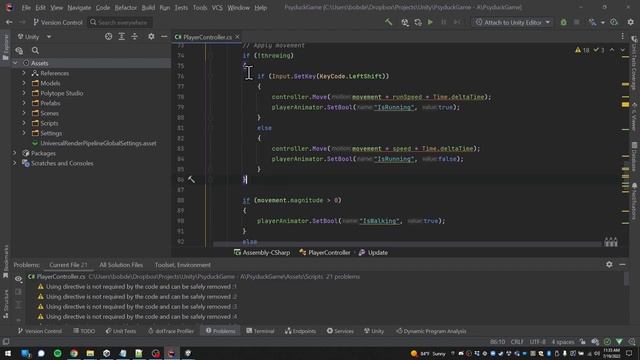Expand the Models folder
This screenshot has width=640, height=360.
tap(24, 83)
